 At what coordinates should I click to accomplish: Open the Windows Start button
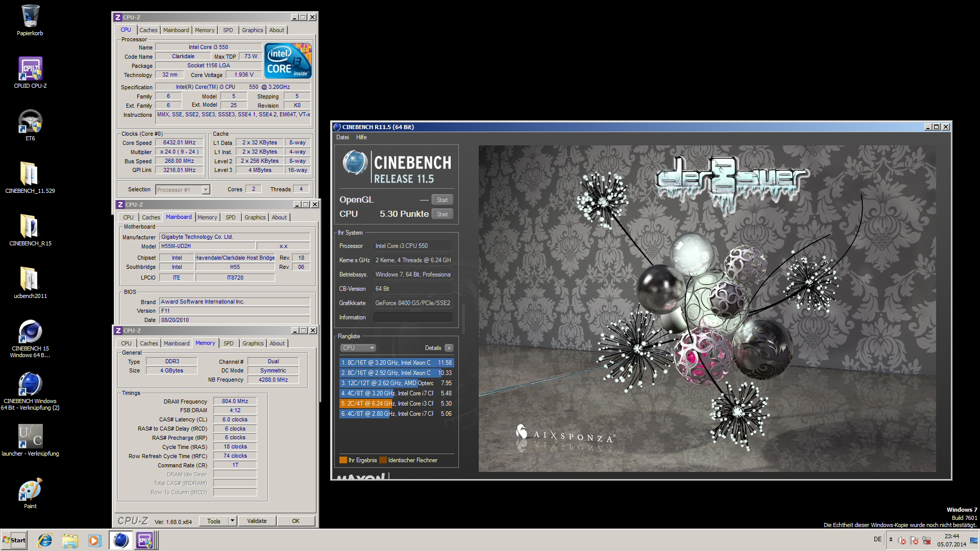[x=14, y=540]
